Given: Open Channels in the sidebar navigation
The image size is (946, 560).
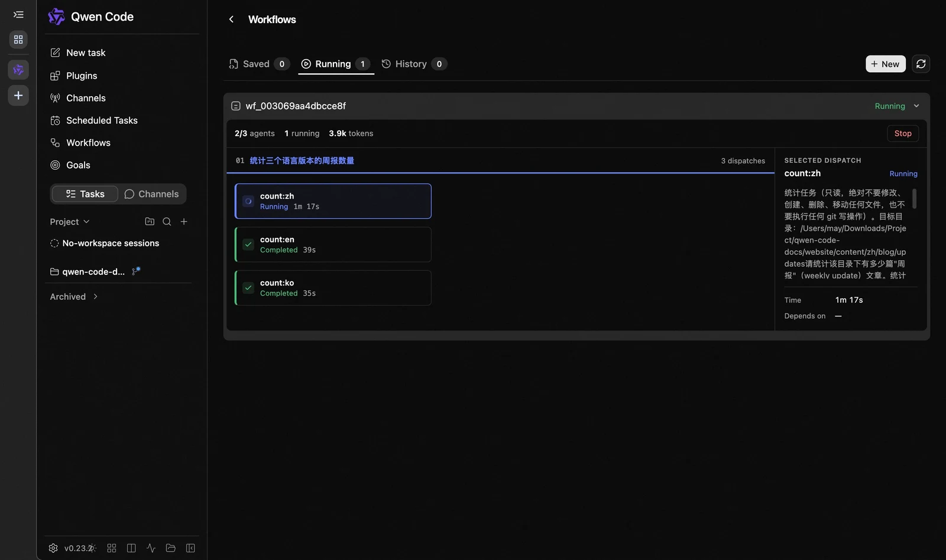Looking at the screenshot, I should tap(77, 98).
